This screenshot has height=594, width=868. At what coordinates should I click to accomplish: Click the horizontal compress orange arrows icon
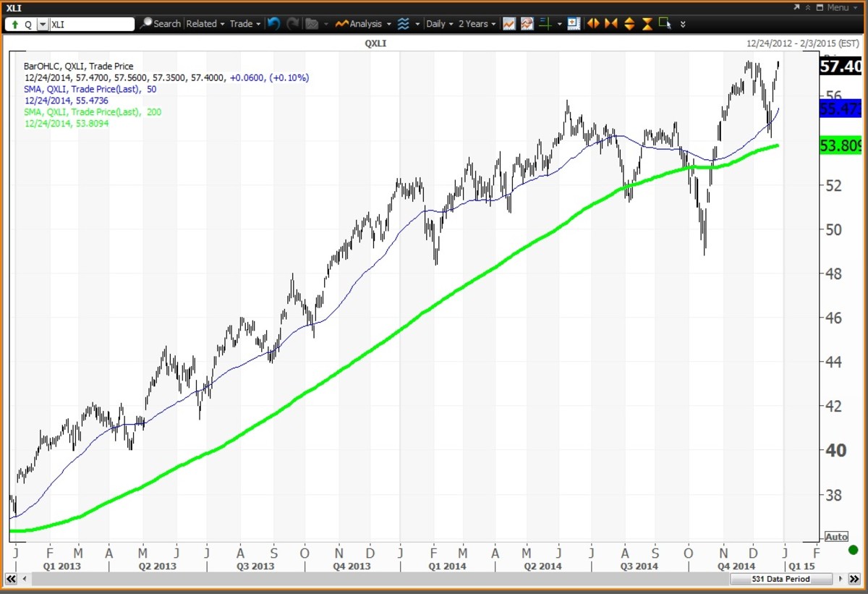(x=611, y=24)
